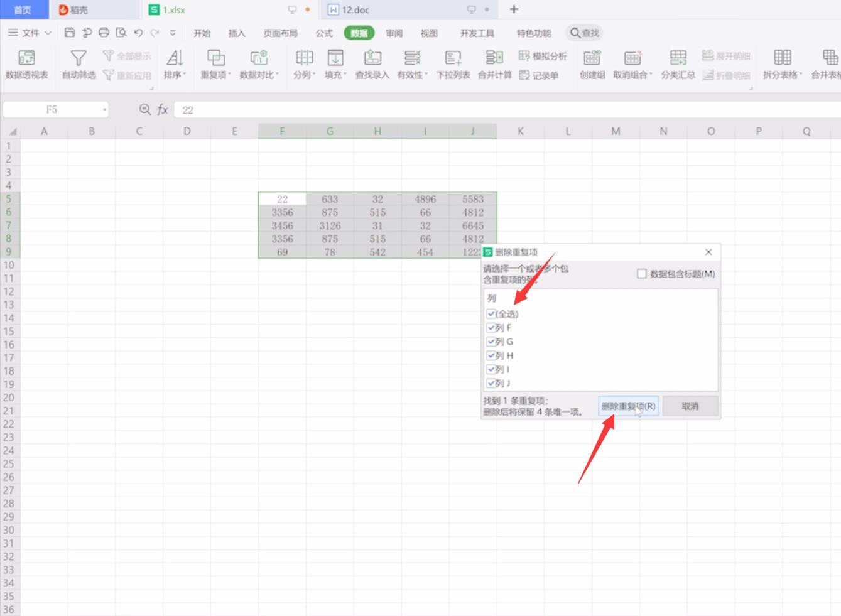Select row header 20
This screenshot has width=841, height=616.
click(x=9, y=397)
